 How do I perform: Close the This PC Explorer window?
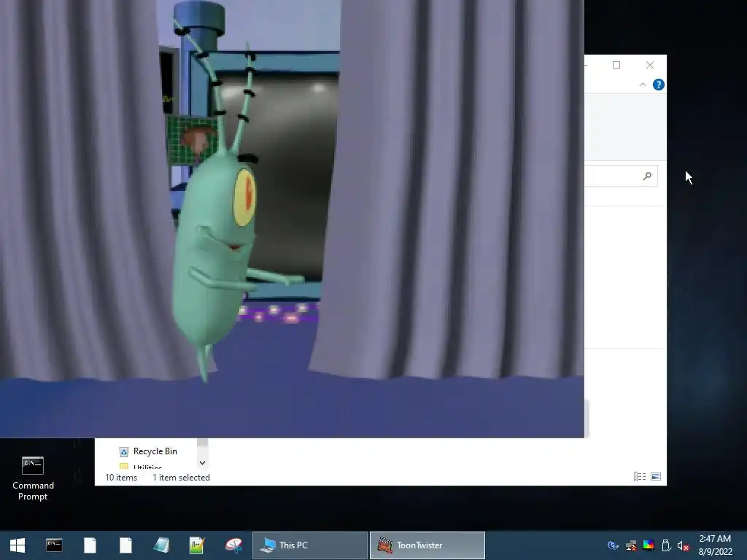(650, 65)
